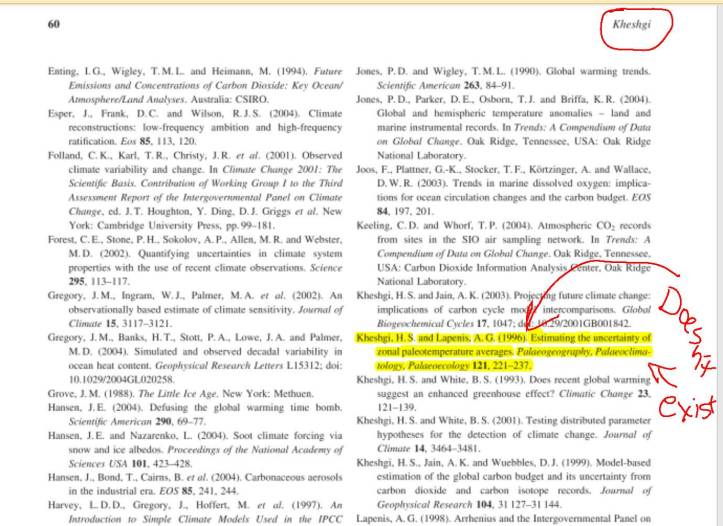The width and height of the screenshot is (723, 526).
Task: Click the 'Eos 85, 113, 120' citation
Action: [x=158, y=142]
